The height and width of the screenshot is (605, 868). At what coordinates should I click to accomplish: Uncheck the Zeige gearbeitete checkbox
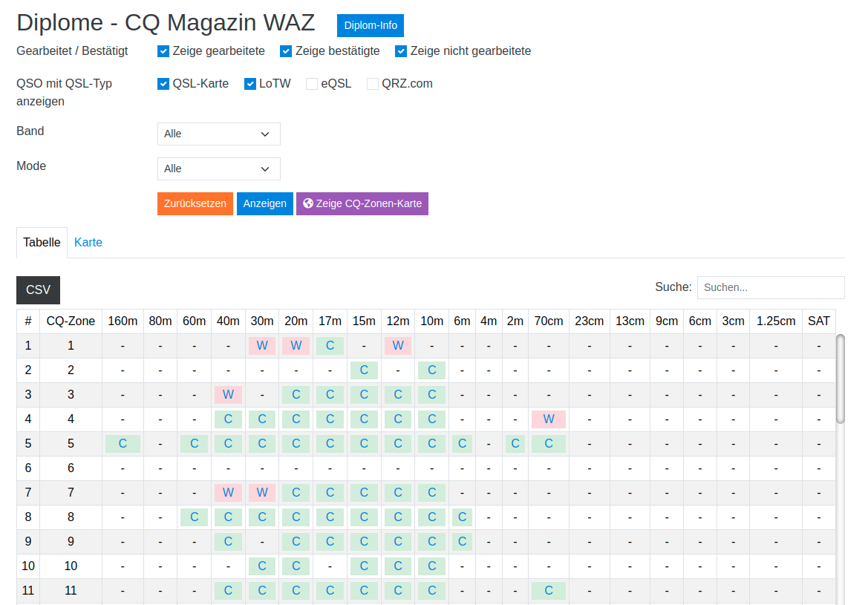coord(163,51)
